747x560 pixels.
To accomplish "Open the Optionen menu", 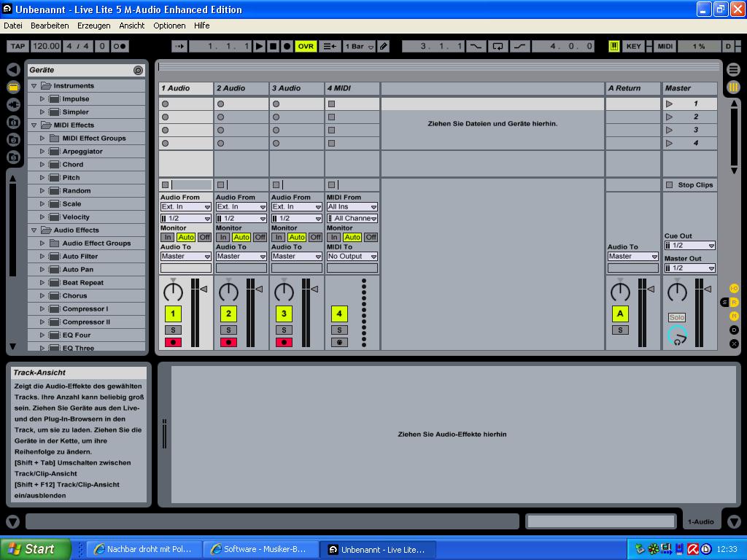I will click(x=169, y=26).
